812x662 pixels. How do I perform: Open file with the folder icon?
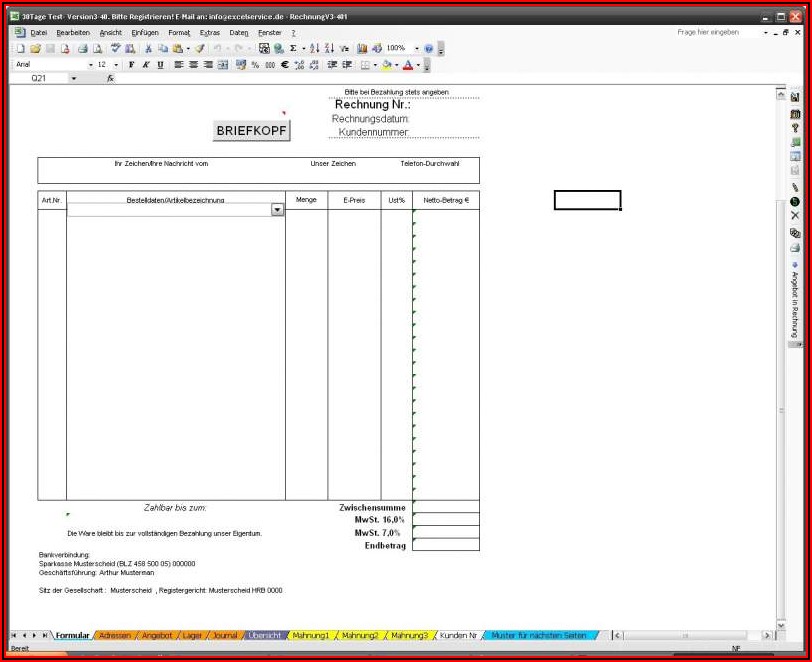click(x=35, y=48)
